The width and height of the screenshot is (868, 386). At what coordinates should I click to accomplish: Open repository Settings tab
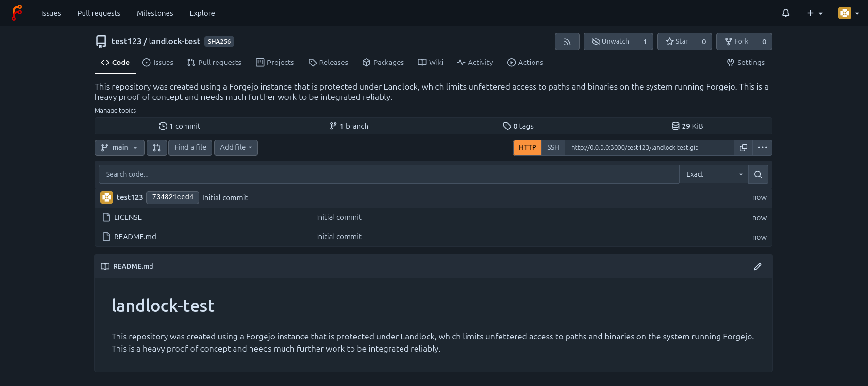coord(746,63)
